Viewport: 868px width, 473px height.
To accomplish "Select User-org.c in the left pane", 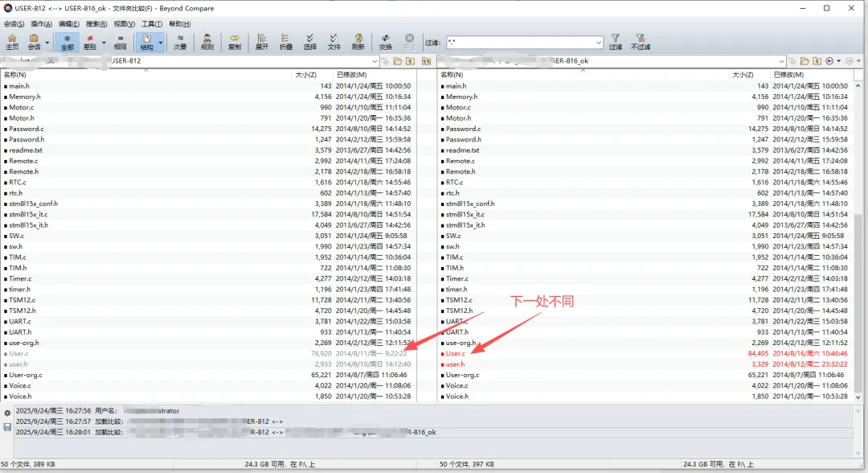I will (26, 375).
